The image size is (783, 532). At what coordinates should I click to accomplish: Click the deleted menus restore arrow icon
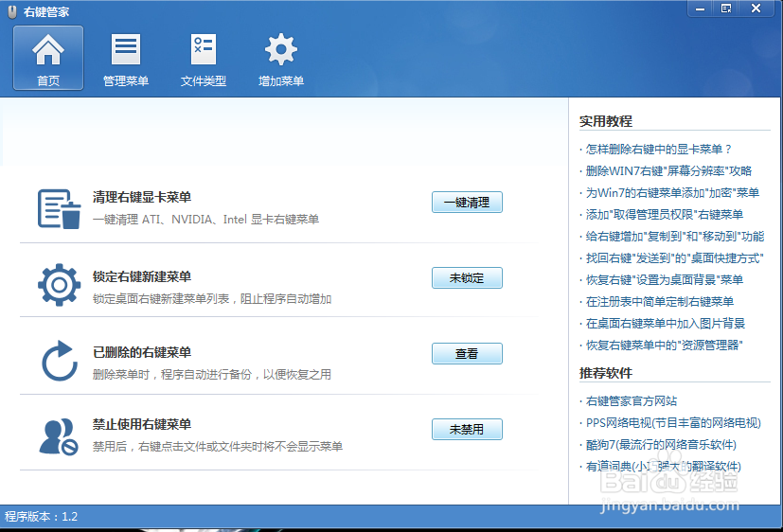(59, 361)
